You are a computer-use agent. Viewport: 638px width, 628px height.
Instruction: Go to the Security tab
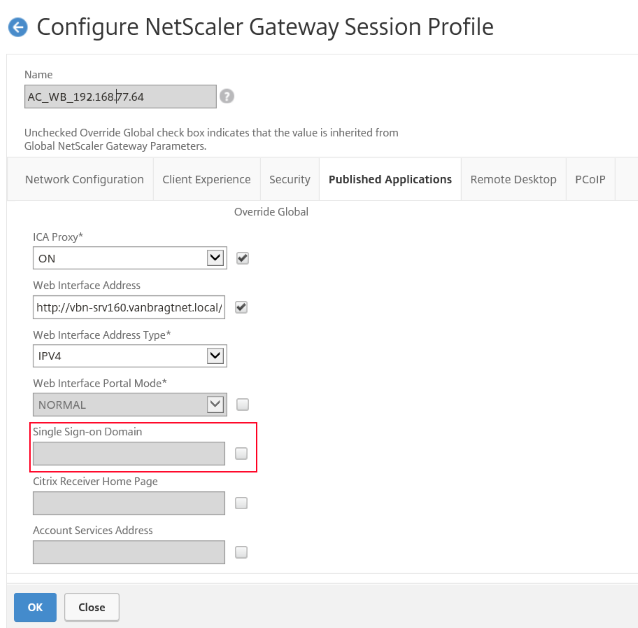[290, 179]
